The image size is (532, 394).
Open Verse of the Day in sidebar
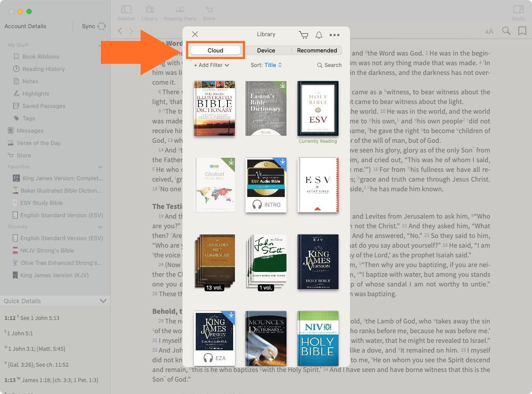click(34, 143)
